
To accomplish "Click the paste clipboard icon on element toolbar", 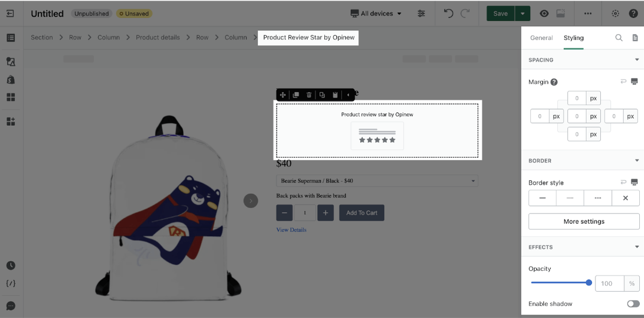I will tap(335, 95).
